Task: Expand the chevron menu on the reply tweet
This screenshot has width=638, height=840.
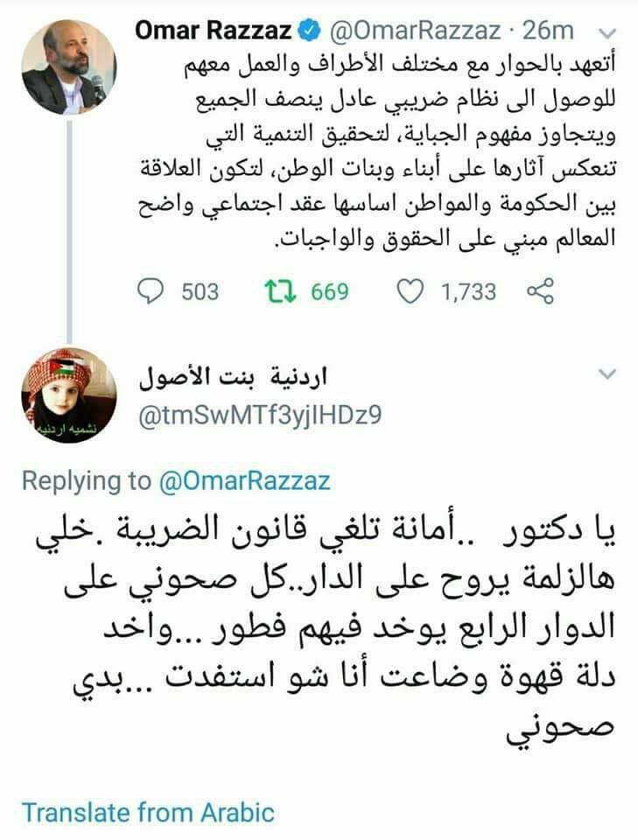Action: pos(606,374)
